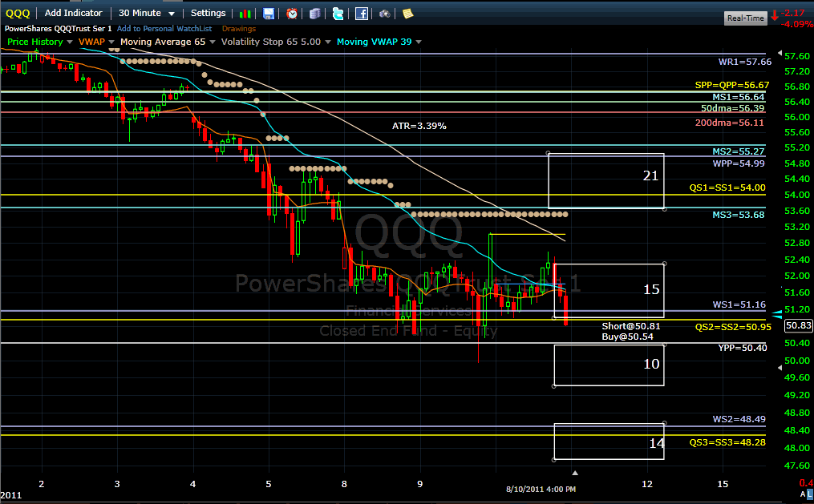Click the triangle marker on the date axis

coord(575,473)
